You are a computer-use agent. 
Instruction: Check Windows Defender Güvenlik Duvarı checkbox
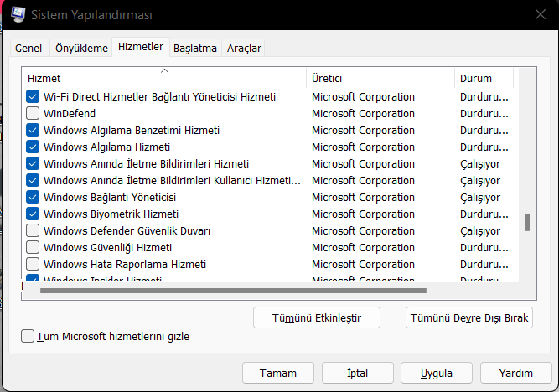click(x=33, y=230)
